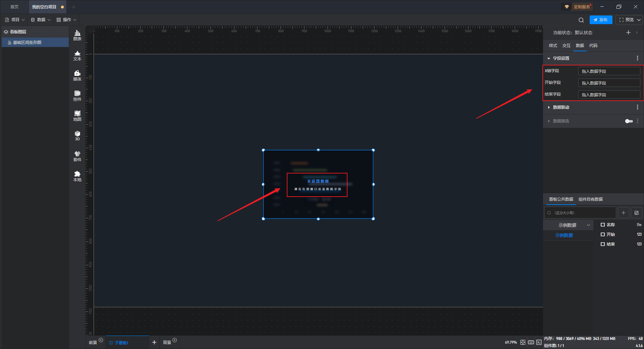Switch to the 首页 tab
644x349 pixels.
point(14,7)
